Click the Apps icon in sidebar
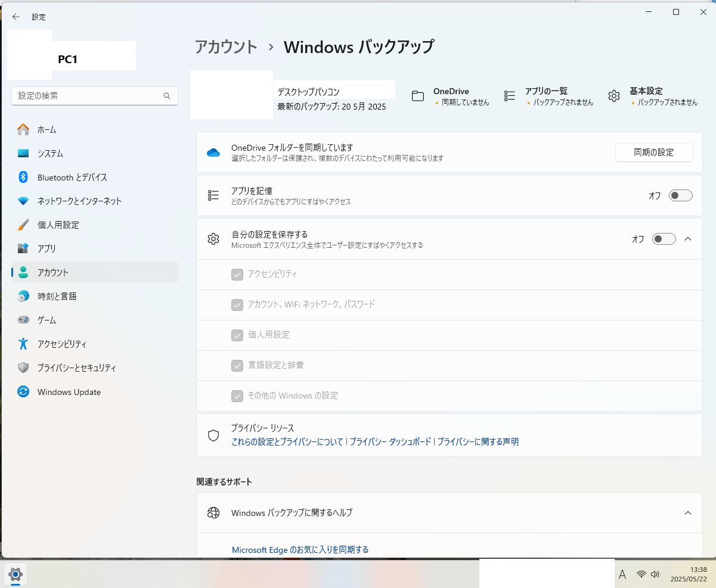 (x=23, y=248)
